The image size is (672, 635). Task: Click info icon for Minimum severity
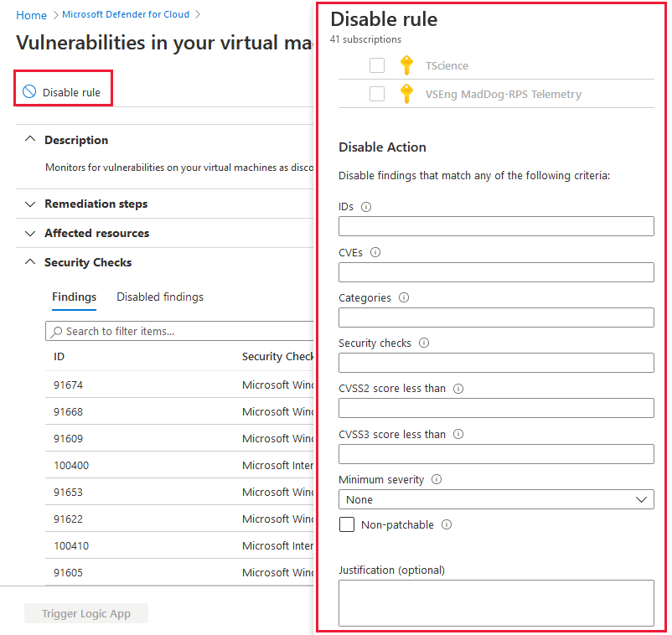pyautogui.click(x=437, y=479)
